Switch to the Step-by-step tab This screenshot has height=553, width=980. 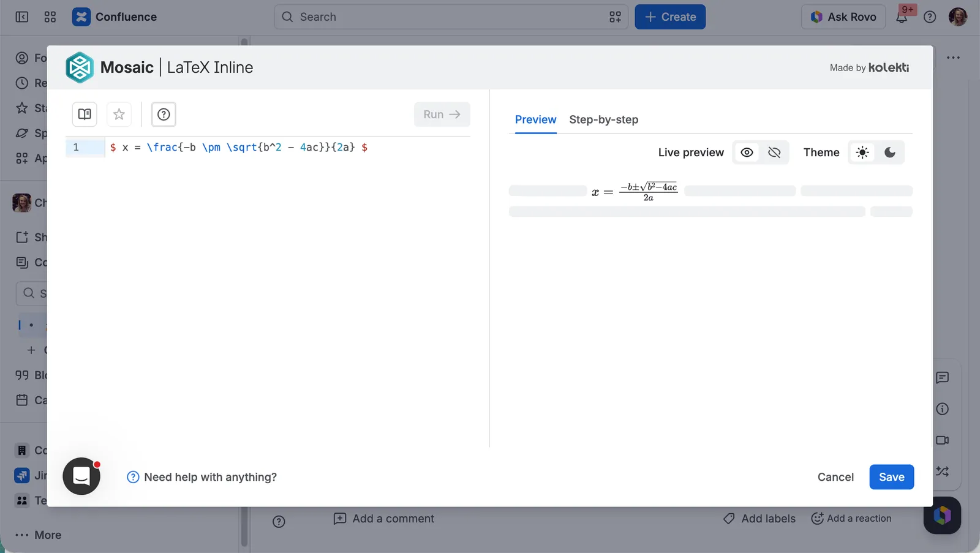tap(603, 119)
